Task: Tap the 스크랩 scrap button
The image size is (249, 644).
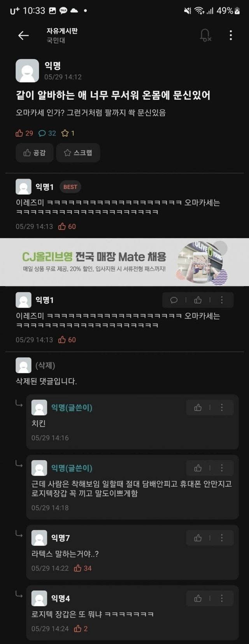Action: 78,153
